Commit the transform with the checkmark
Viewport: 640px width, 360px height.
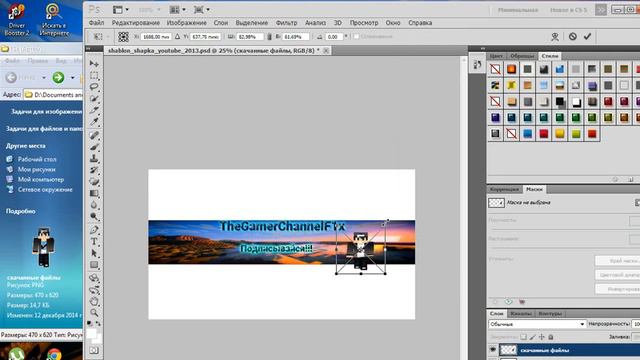click(x=587, y=36)
